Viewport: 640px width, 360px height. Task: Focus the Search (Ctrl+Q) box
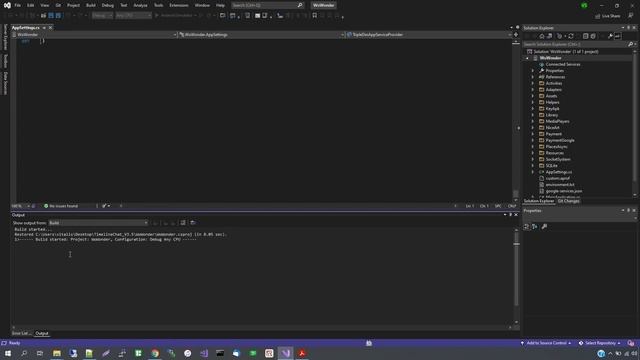pyautogui.click(x=267, y=5)
